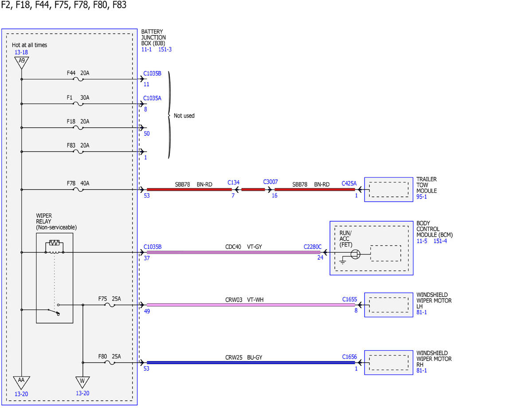Viewport: 532px width, 411px height.
Task: Click the ground symbol in BCM
Action: (342, 262)
